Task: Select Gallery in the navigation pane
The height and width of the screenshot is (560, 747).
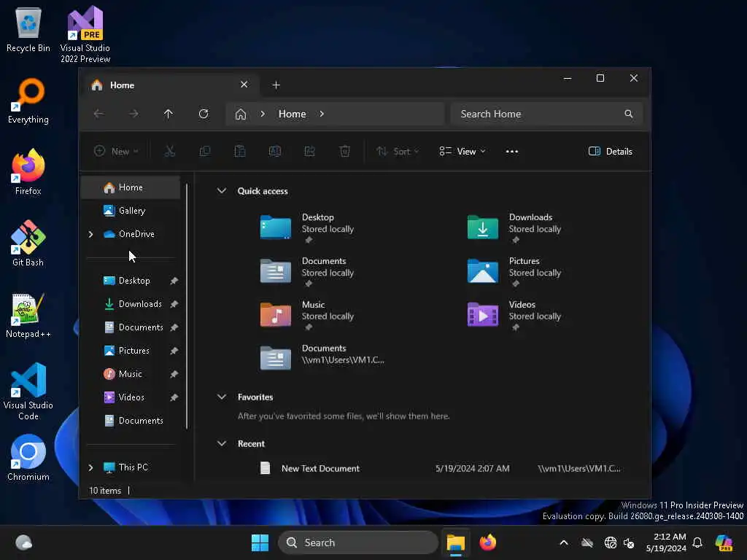Action: pyautogui.click(x=131, y=211)
